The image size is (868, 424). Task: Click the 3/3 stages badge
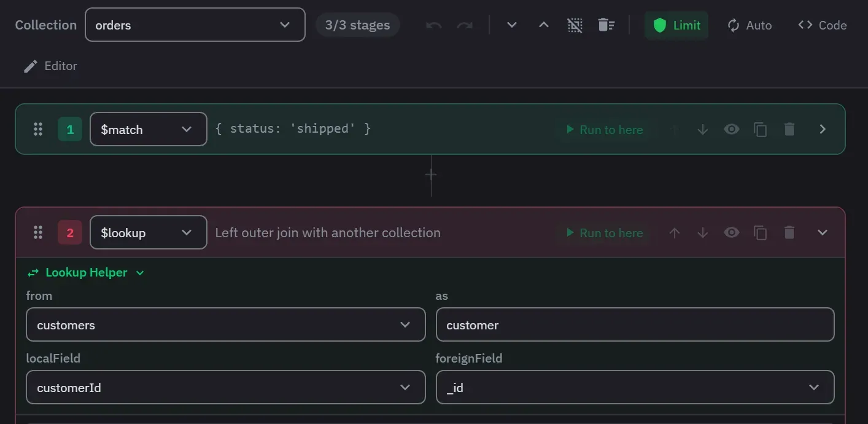(x=357, y=25)
